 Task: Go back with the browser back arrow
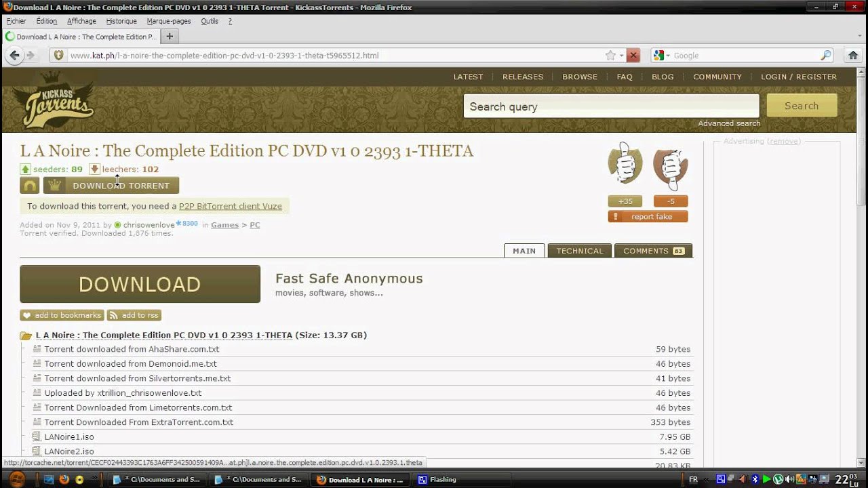click(x=15, y=56)
